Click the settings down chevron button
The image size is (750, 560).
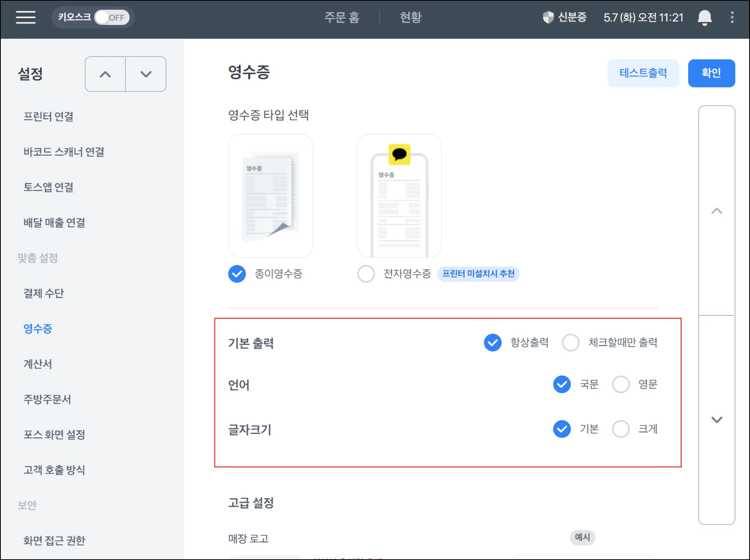(x=146, y=74)
